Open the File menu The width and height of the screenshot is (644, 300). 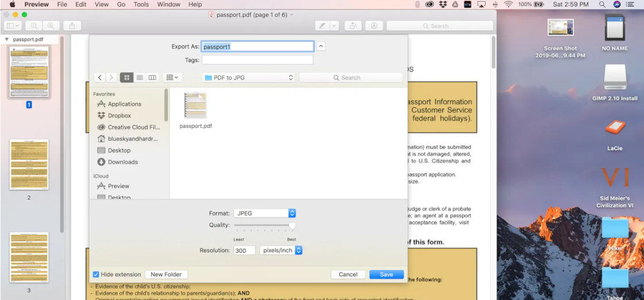point(62,5)
